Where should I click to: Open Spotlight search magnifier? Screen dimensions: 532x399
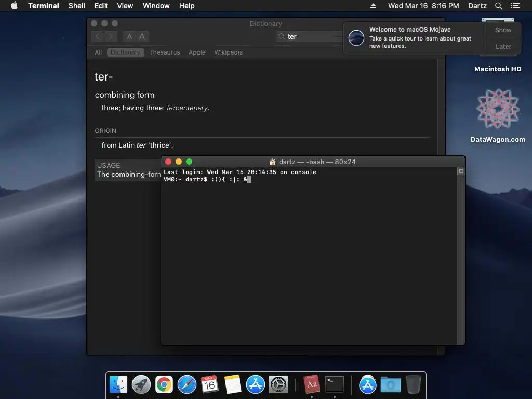coord(498,6)
